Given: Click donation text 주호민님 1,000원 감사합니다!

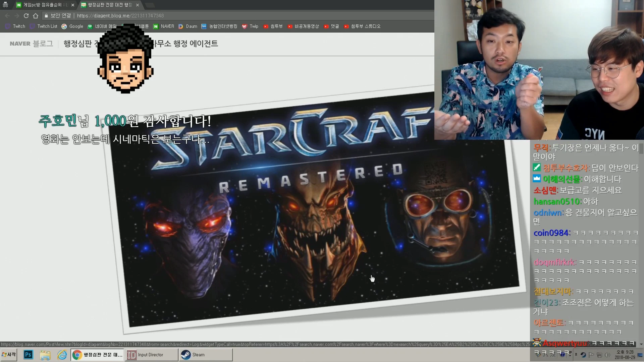Looking at the screenshot, I should tap(125, 121).
